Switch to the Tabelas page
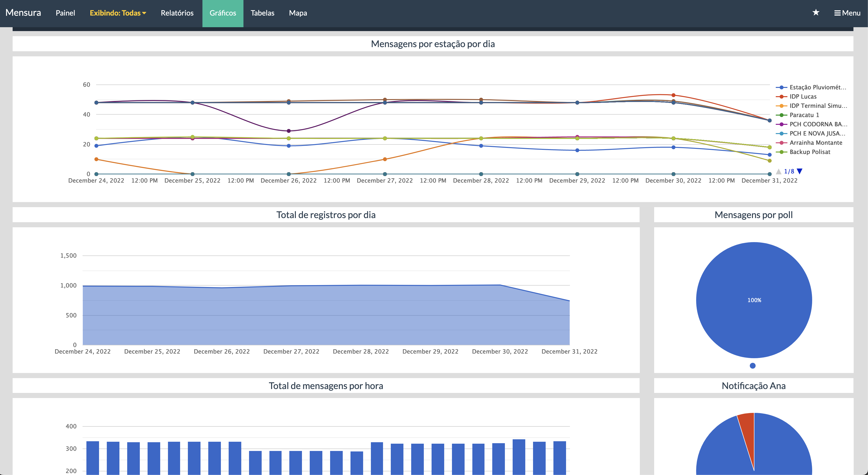This screenshot has width=868, height=475. [262, 13]
